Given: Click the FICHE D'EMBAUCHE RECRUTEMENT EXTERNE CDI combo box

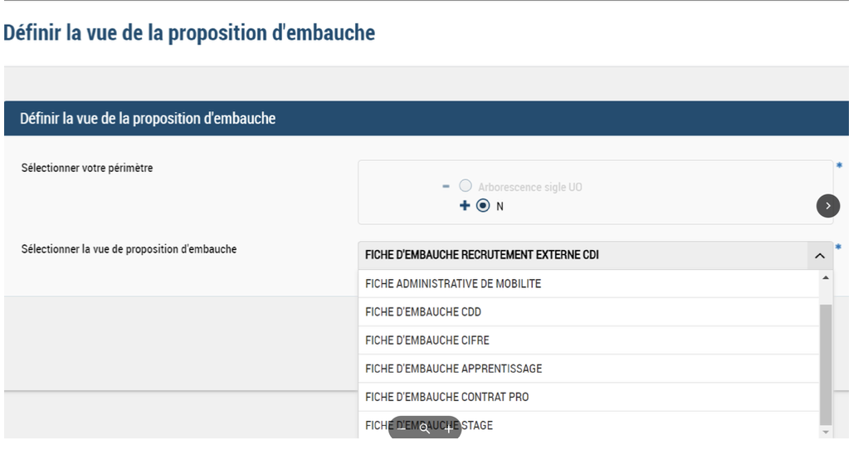Looking at the screenshot, I should pyautogui.click(x=581, y=256).
